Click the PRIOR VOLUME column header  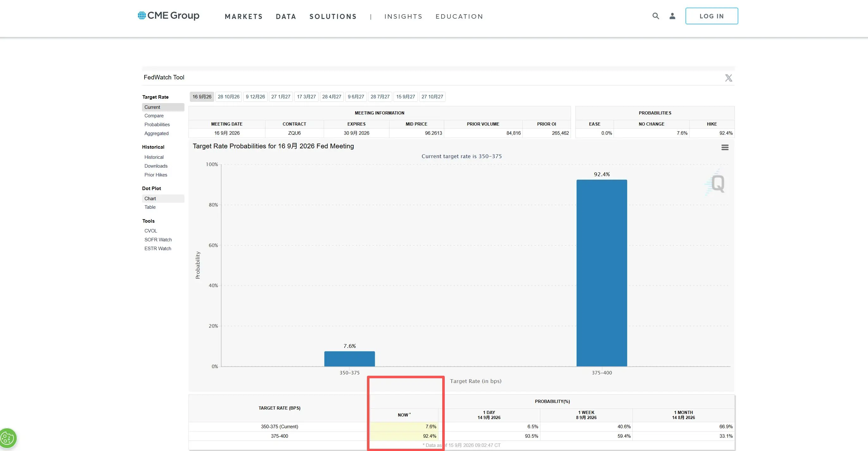pos(483,124)
